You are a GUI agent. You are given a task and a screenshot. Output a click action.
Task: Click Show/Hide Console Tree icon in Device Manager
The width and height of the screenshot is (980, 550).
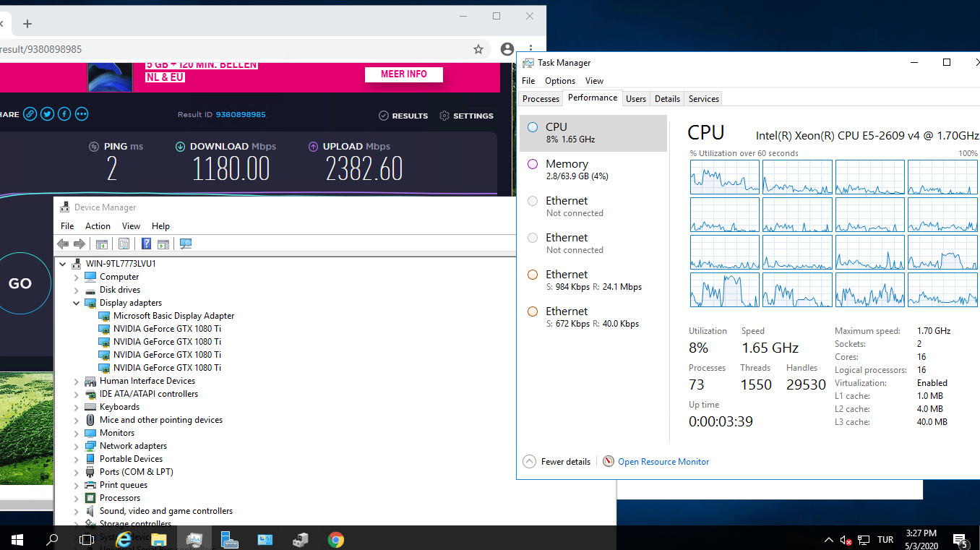coord(102,244)
